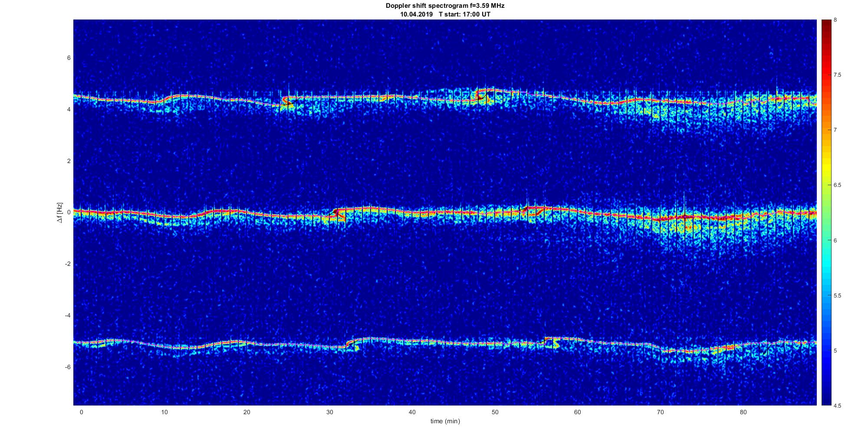Click the x-axis tick label '40'
Viewport: 868px width, 435px height.
tap(412, 412)
